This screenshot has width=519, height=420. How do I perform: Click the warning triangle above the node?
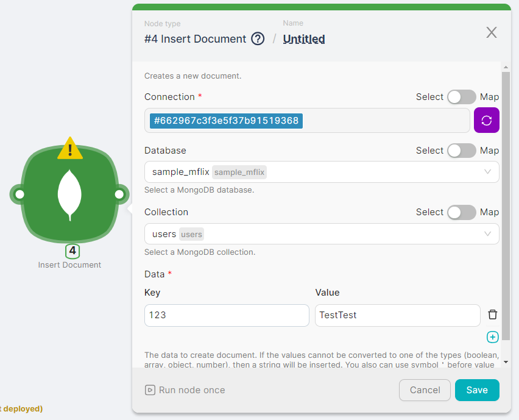[x=69, y=148]
